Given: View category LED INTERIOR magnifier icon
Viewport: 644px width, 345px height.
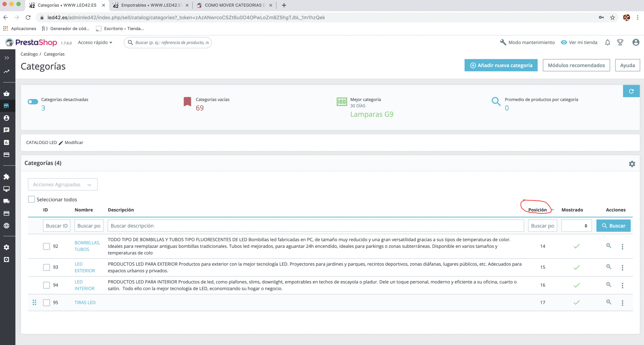Looking at the screenshot, I should pyautogui.click(x=608, y=285).
